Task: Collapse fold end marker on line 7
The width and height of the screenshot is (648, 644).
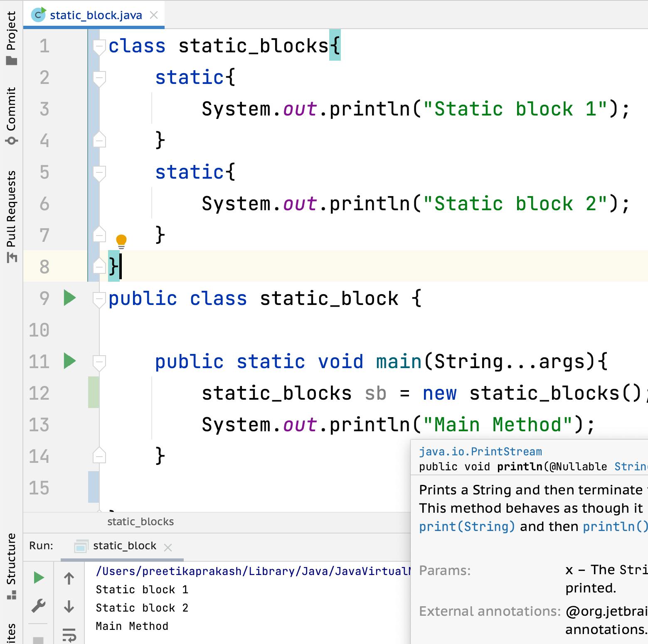Action: tap(99, 234)
